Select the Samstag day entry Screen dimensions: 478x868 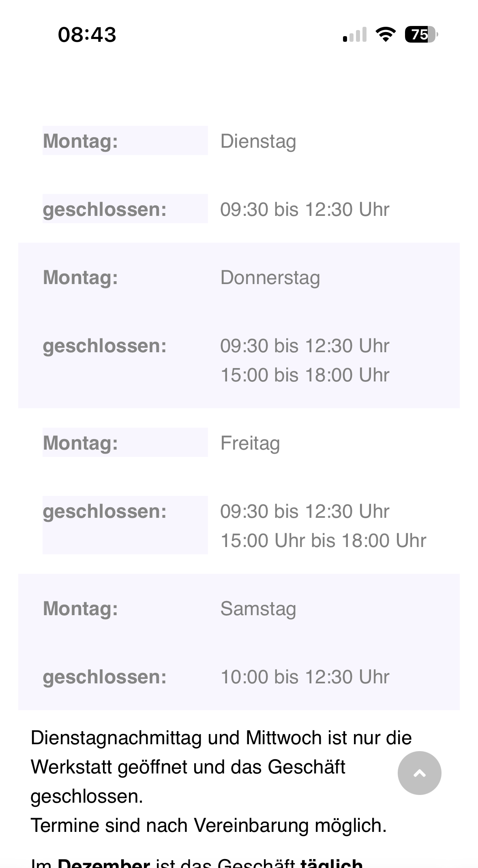(x=258, y=609)
